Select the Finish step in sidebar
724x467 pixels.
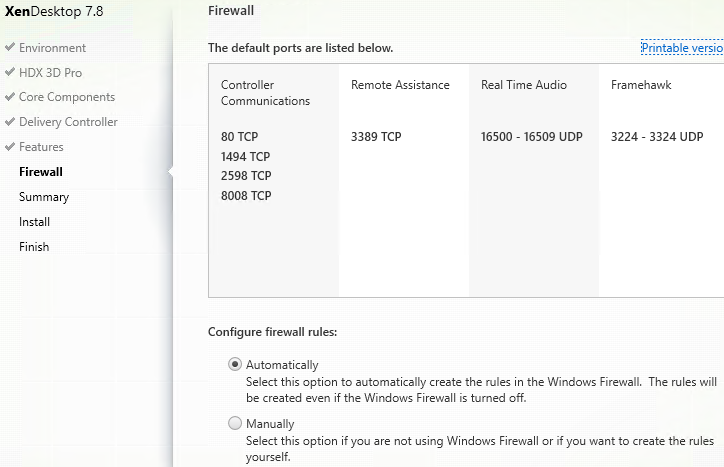click(34, 247)
